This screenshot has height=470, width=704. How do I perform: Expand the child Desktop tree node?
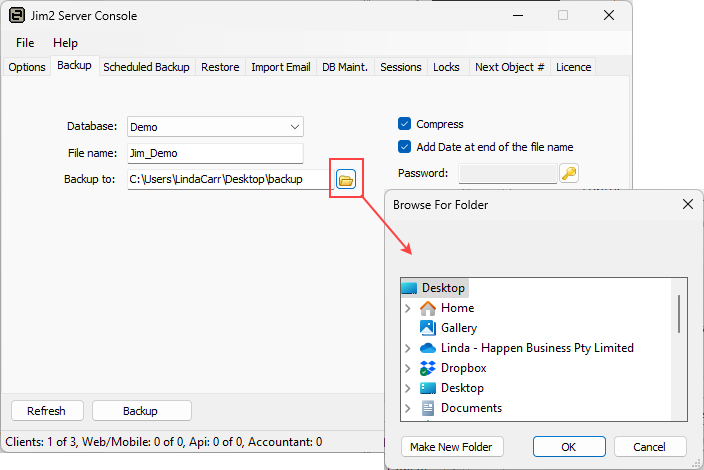point(408,388)
